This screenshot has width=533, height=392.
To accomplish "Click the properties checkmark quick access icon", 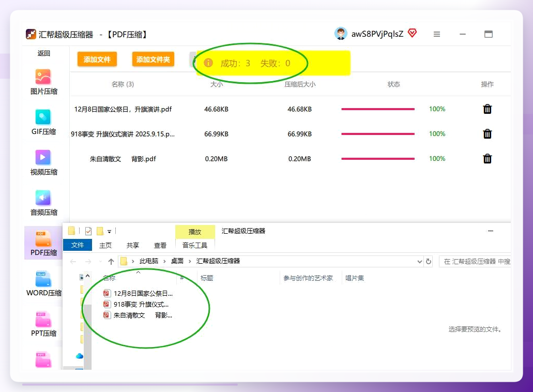I will pyautogui.click(x=88, y=231).
